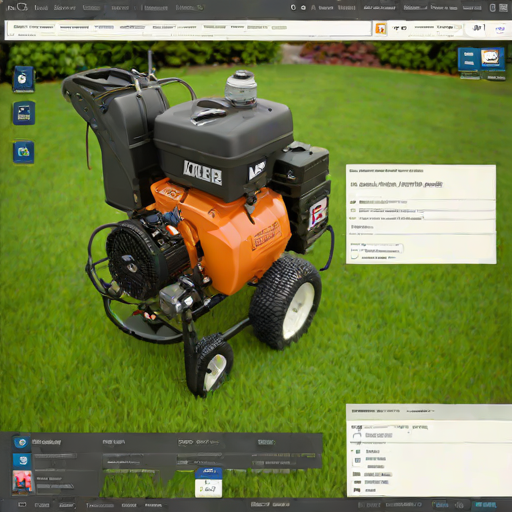Select the tile with orange-framed screen picture
The width and height of the screenshot is (512, 512).
pyautogui.click(x=492, y=59)
